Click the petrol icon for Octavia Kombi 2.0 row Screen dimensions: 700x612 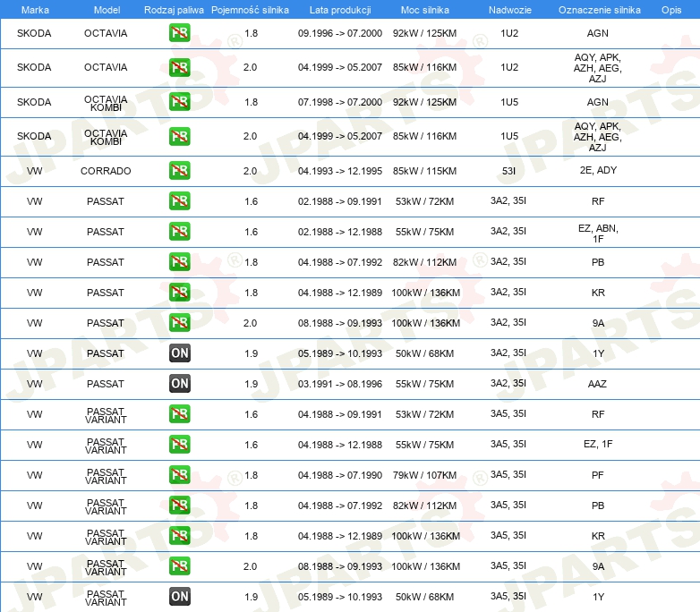179,136
